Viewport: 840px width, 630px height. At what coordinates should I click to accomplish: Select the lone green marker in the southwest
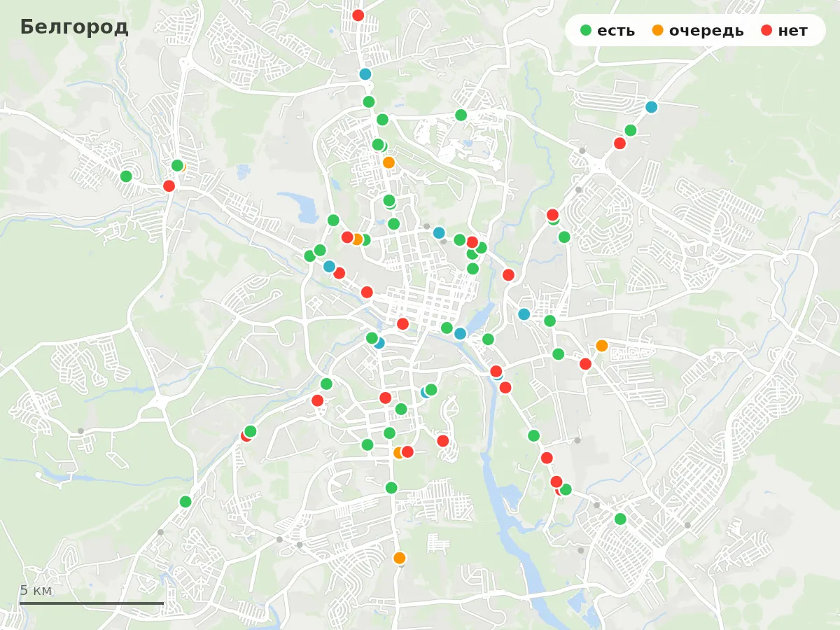[x=185, y=502]
